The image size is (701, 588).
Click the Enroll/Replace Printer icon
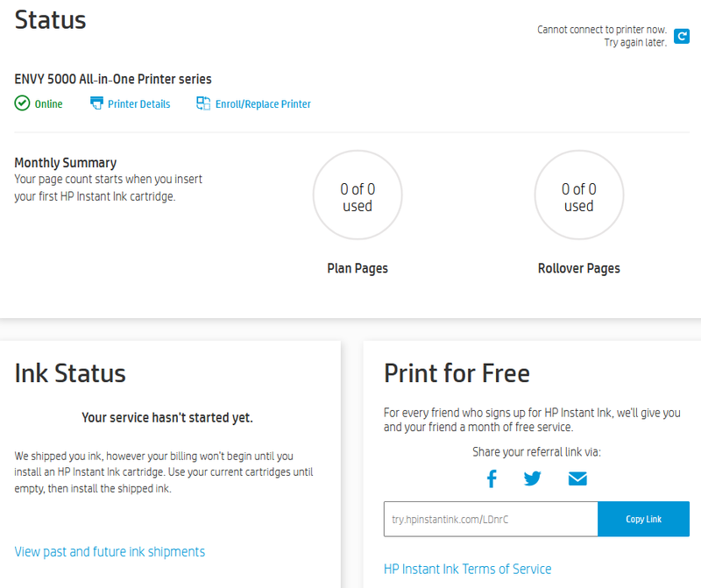pyautogui.click(x=202, y=103)
